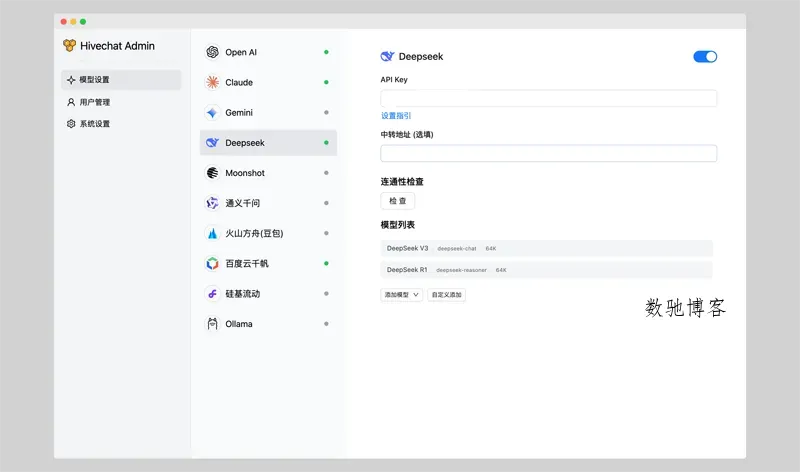Screen dimensions: 800x472
Task: Click the Hivechat Admin title text
Action: [x=117, y=46]
